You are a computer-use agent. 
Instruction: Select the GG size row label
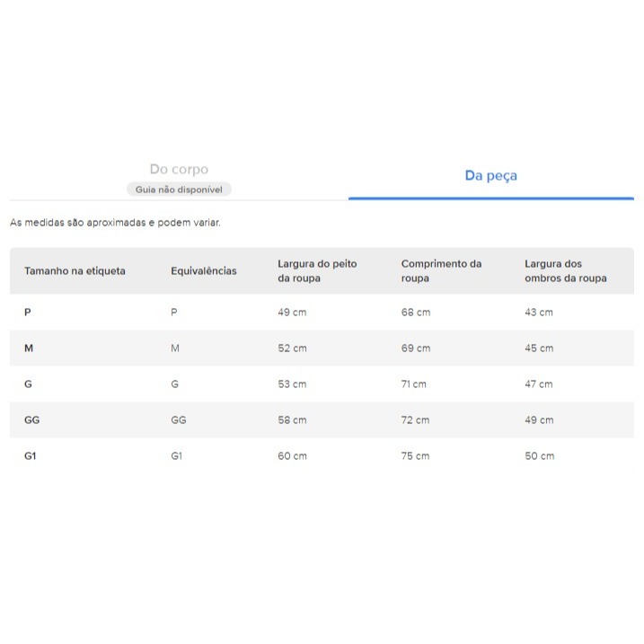coord(32,419)
